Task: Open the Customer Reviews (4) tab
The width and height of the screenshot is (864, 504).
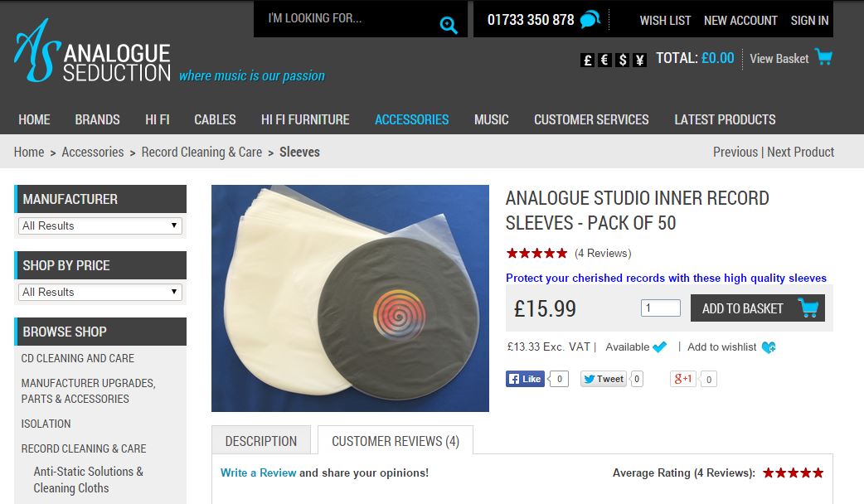Action: (396, 441)
